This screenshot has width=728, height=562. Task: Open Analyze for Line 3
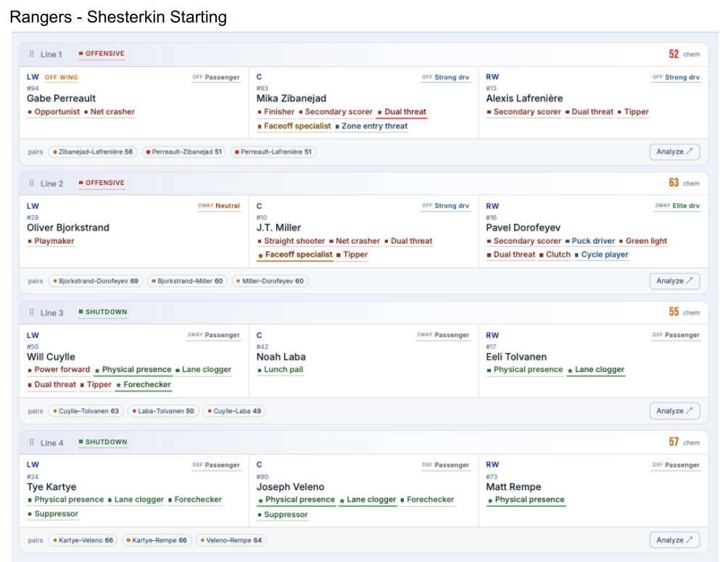click(674, 411)
